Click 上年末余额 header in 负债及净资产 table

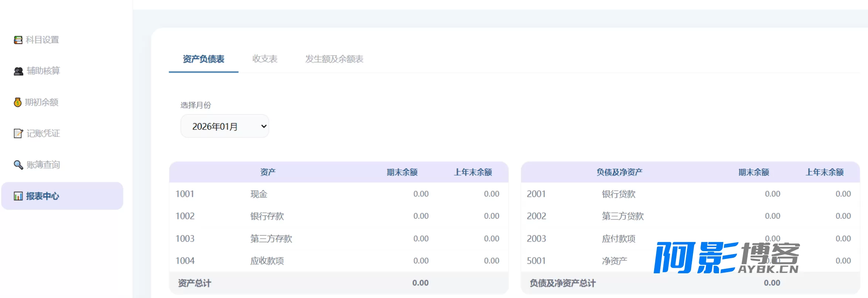pos(825,172)
